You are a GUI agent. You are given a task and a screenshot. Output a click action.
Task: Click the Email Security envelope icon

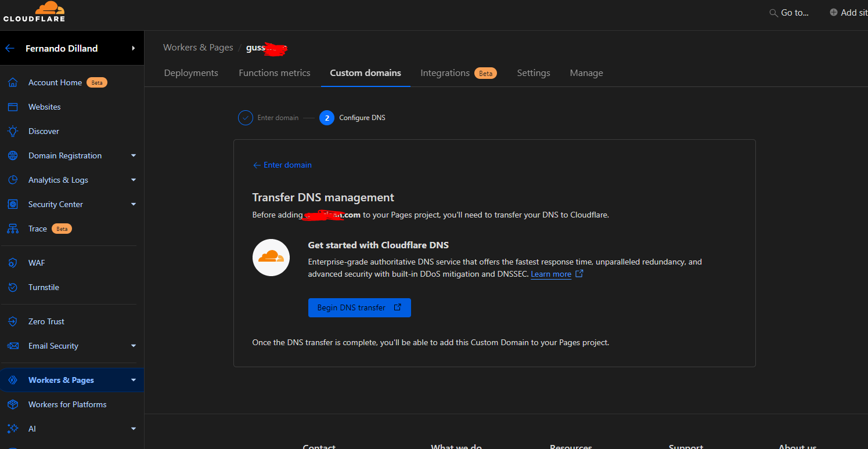(13, 346)
